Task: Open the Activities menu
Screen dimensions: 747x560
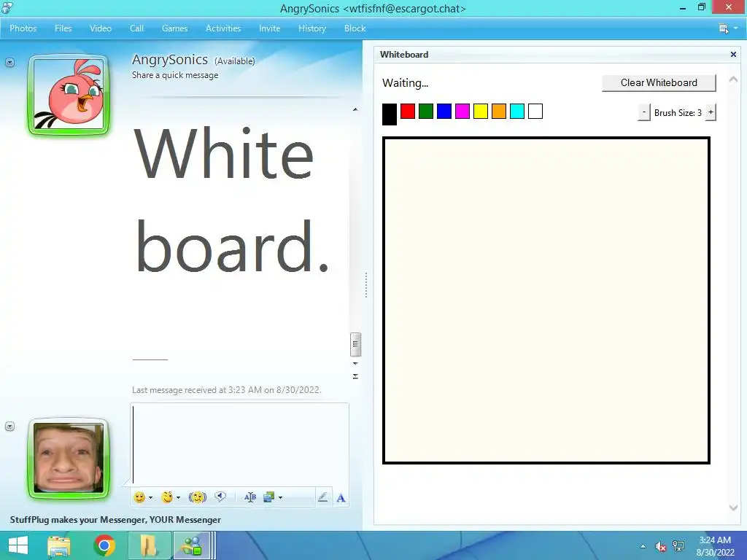Action: click(223, 28)
